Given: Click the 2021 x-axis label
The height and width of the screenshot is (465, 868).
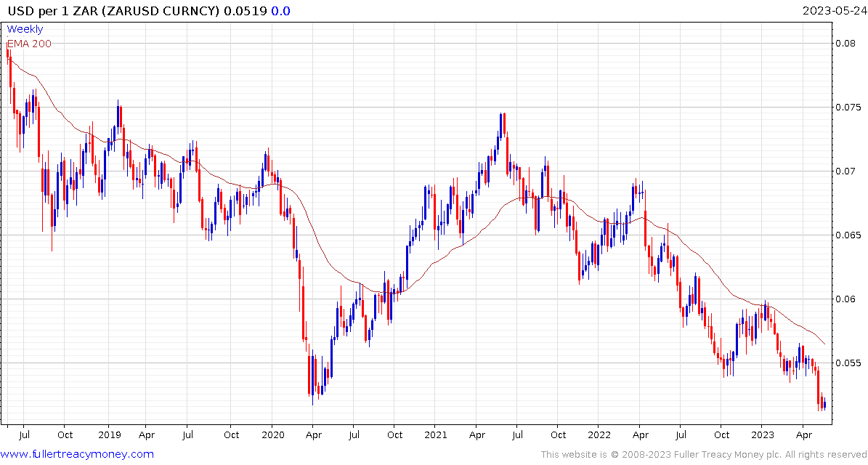Looking at the screenshot, I should (434, 434).
